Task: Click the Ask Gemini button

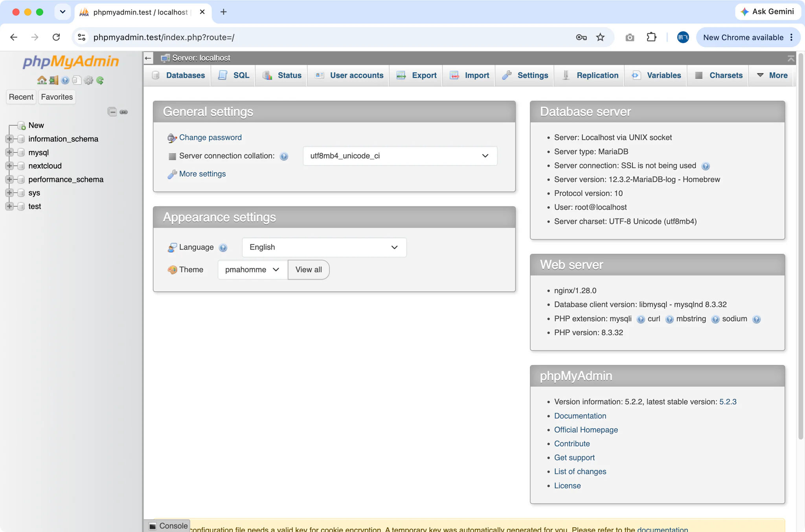Action: (x=768, y=12)
